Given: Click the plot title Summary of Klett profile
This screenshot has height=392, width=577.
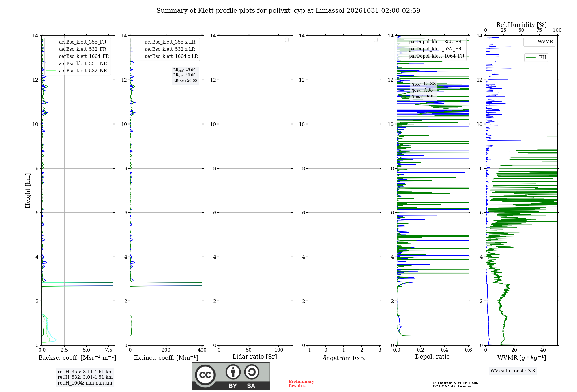Looking at the screenshot, I should point(288,11).
